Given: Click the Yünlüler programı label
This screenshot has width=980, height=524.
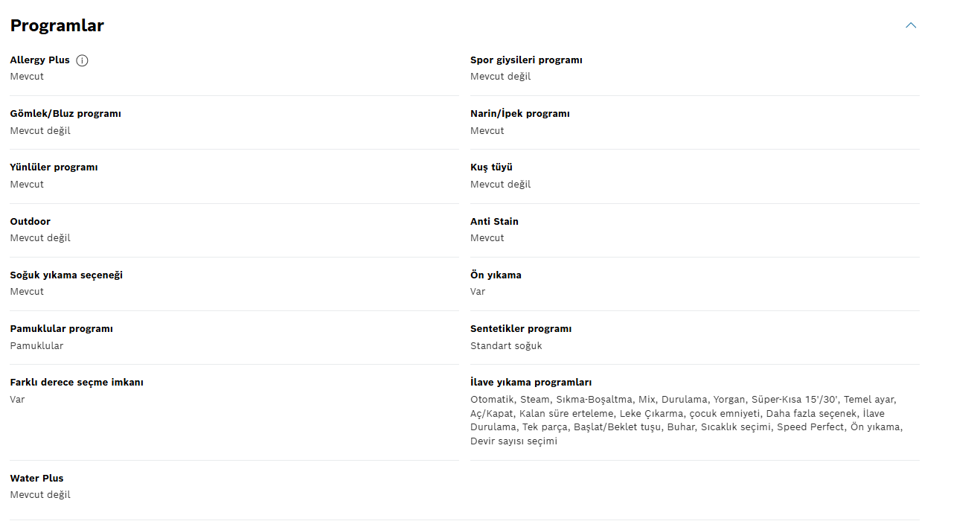Looking at the screenshot, I should tap(54, 167).
